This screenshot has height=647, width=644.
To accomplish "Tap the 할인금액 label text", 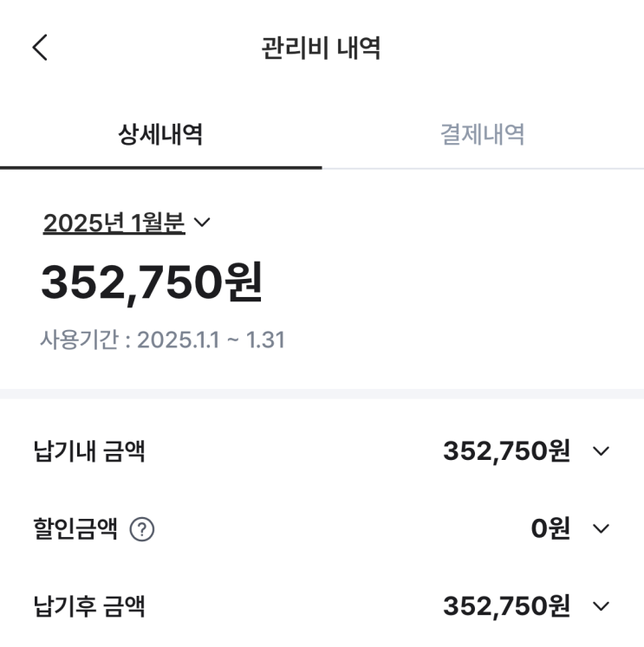I will click(x=75, y=529).
